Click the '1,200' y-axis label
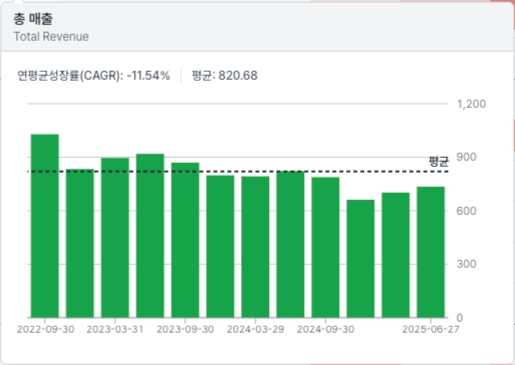 pyautogui.click(x=471, y=104)
